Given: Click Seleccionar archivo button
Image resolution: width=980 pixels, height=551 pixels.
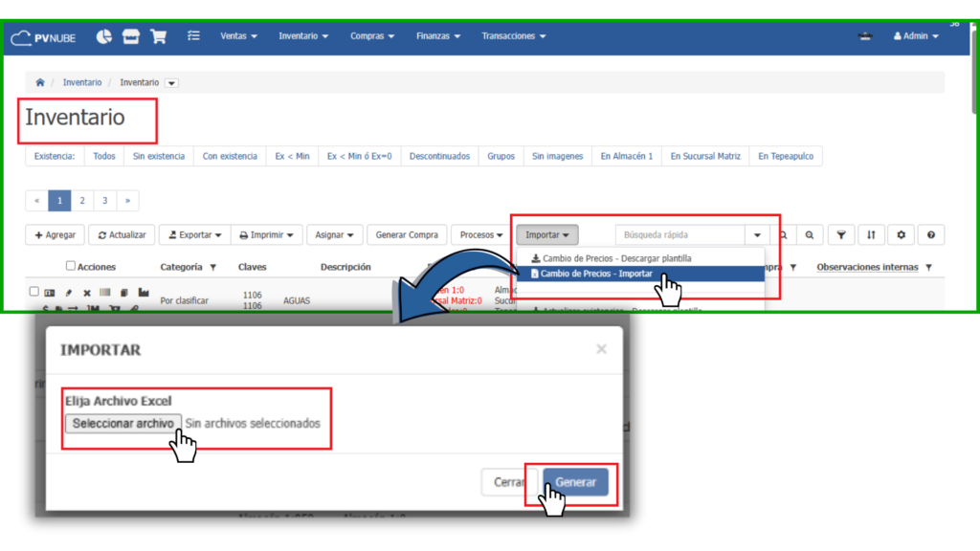Looking at the screenshot, I should point(123,423).
